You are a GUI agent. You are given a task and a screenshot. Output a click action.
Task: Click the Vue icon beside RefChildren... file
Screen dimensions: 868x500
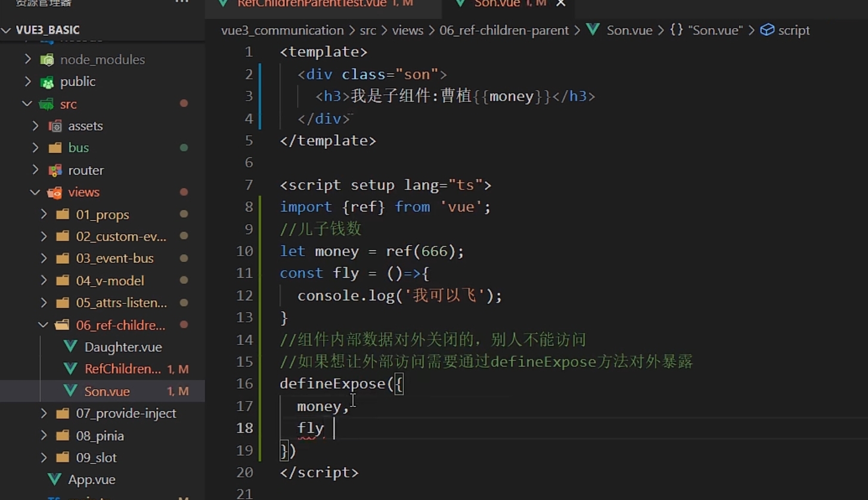pyautogui.click(x=70, y=369)
